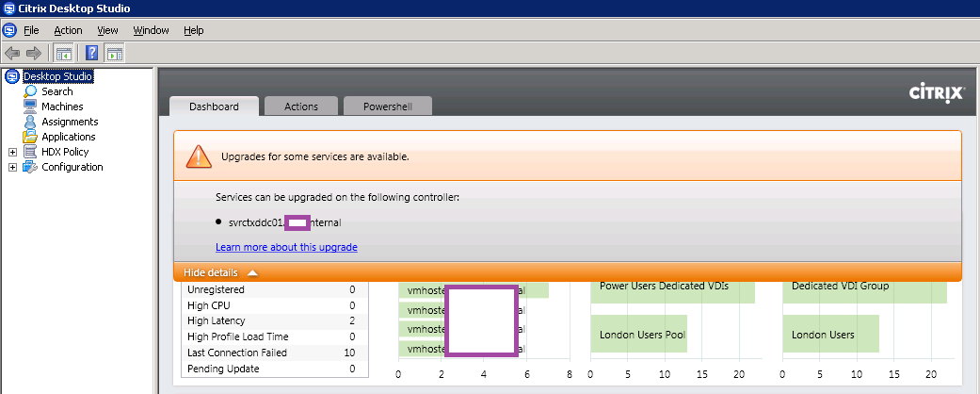The image size is (980, 394).
Task: Click the Back arrow toolbar icon
Action: tap(12, 53)
